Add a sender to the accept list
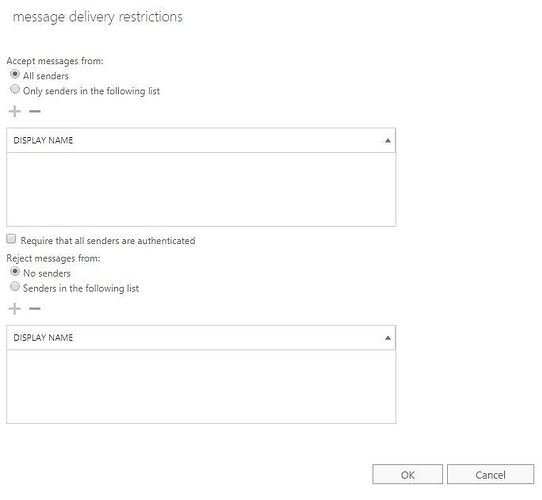The image size is (542, 500). [15, 111]
